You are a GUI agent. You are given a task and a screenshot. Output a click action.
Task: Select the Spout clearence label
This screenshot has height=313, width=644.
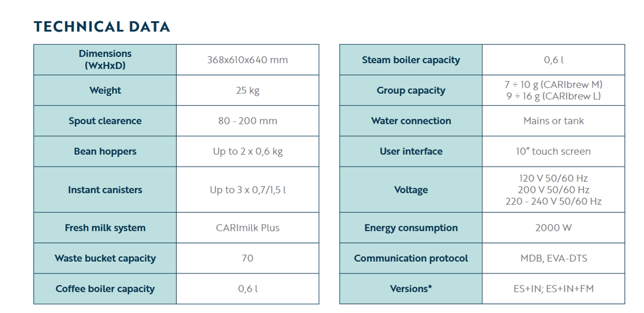(x=105, y=121)
